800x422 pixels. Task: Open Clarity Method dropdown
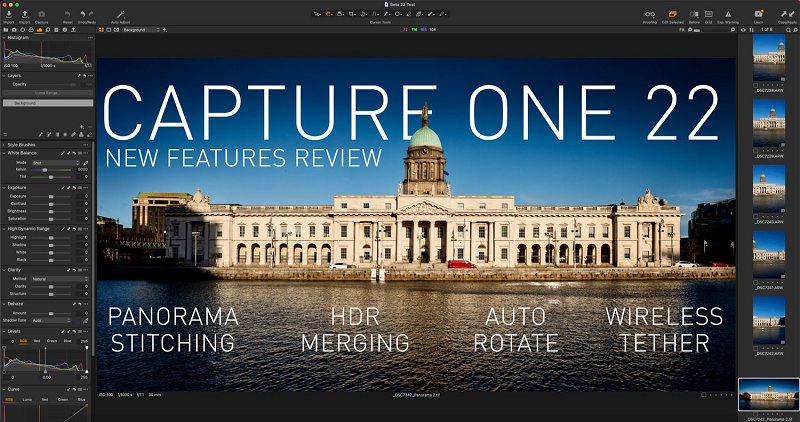[59, 279]
